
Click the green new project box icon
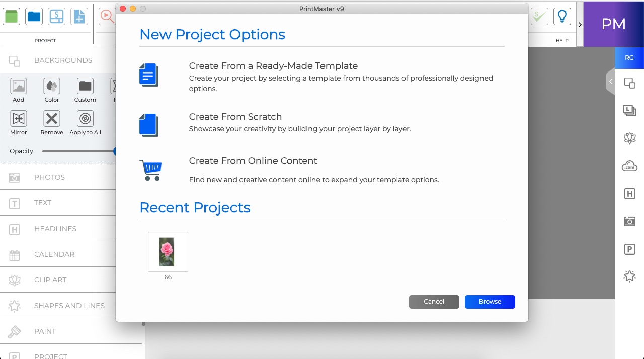pos(11,16)
